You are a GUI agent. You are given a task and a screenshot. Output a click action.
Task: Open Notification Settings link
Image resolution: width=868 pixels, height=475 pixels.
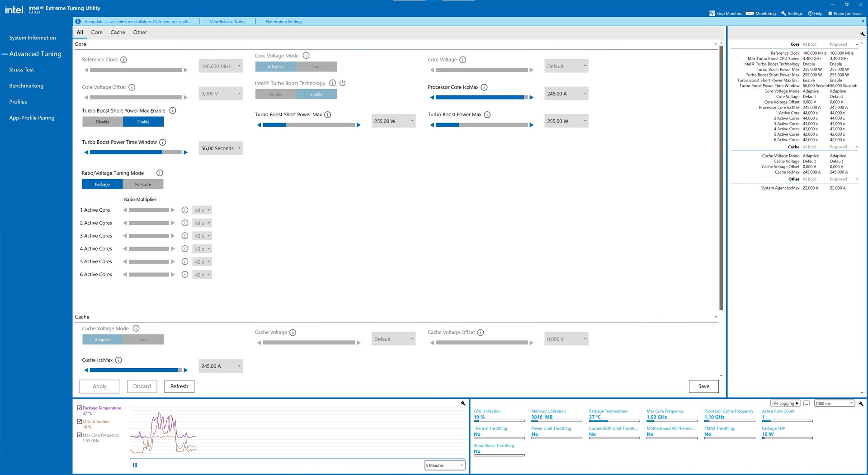point(284,22)
